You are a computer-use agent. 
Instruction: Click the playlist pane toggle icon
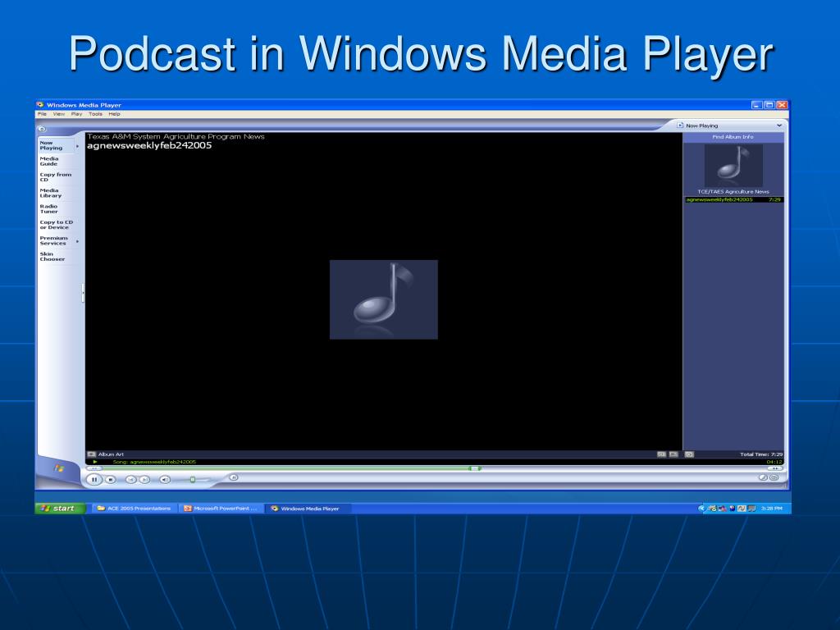(x=689, y=454)
